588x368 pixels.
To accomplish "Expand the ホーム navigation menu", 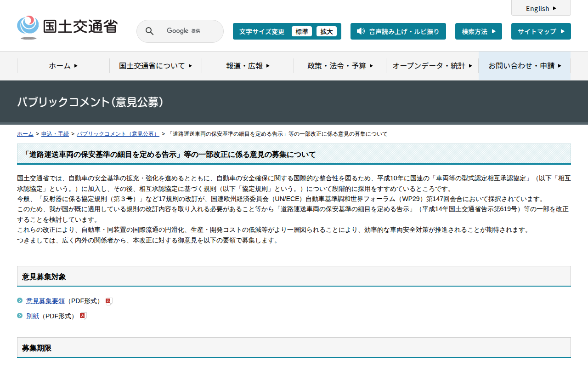I will 63,66.
